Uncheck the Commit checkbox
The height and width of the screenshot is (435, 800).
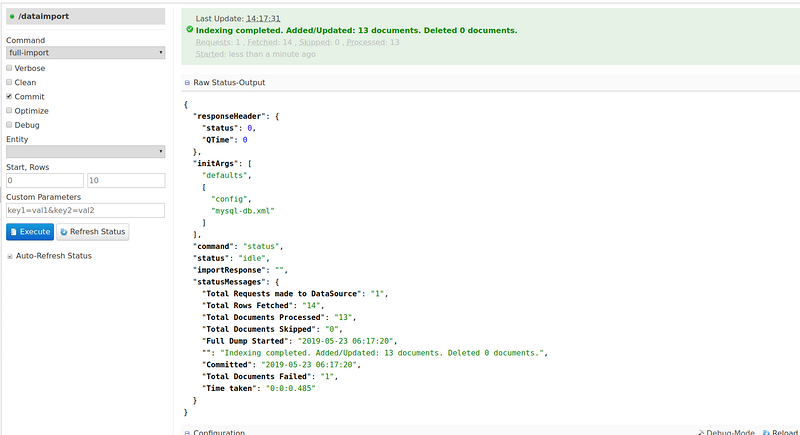(x=9, y=97)
